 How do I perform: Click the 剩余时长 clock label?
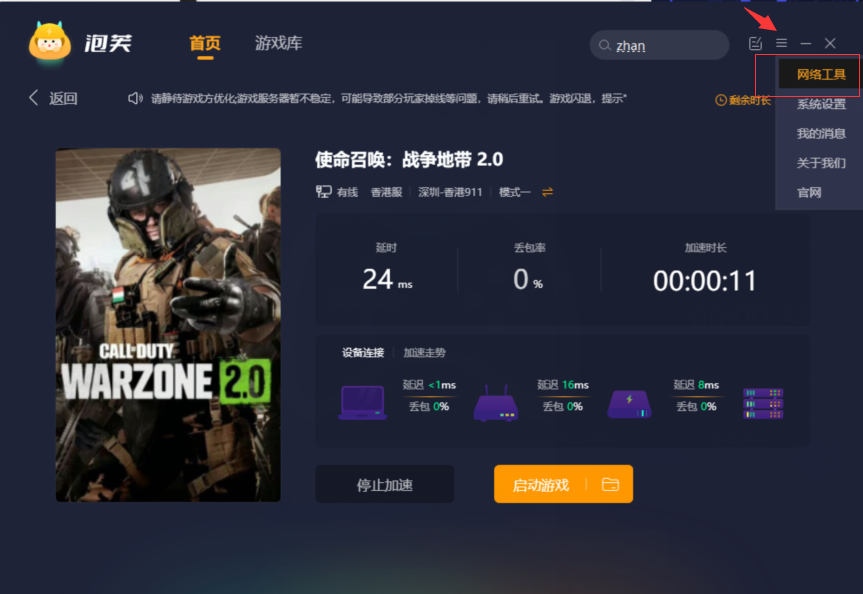[743, 100]
